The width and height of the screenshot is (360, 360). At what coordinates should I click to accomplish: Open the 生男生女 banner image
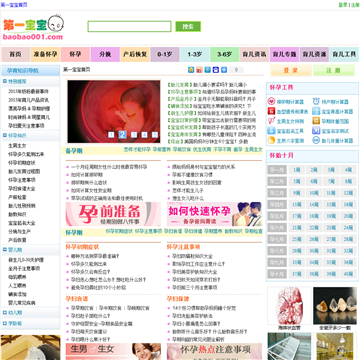(113, 352)
